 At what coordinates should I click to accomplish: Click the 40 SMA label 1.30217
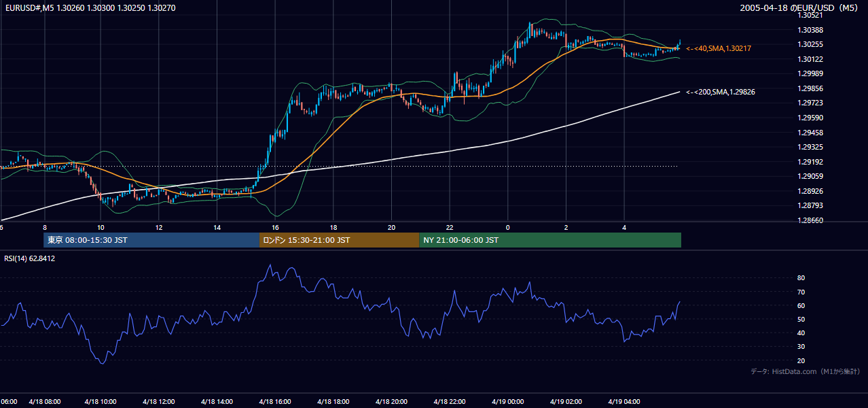[x=719, y=48]
